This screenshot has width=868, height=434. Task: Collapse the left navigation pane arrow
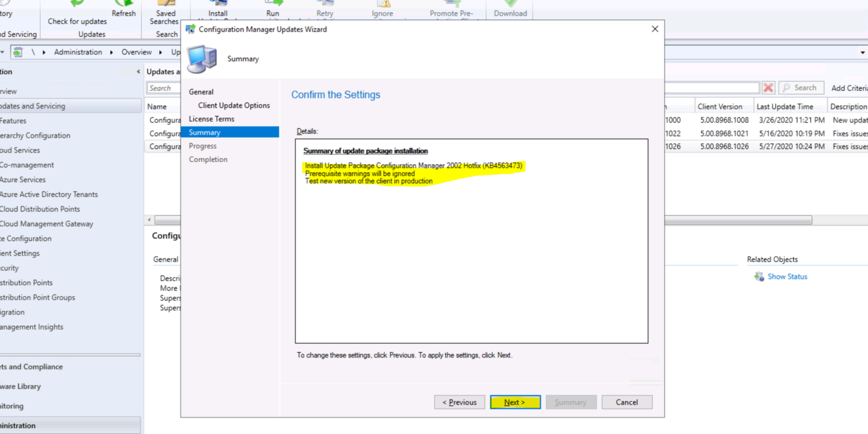click(x=138, y=72)
